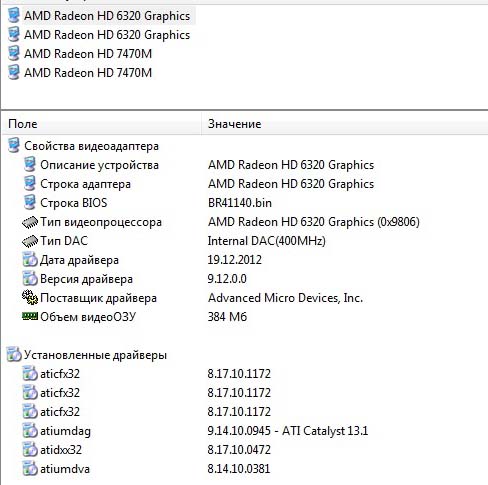488x485 pixels.
Task: Click the atidxx32 driver icon
Action: [30, 450]
